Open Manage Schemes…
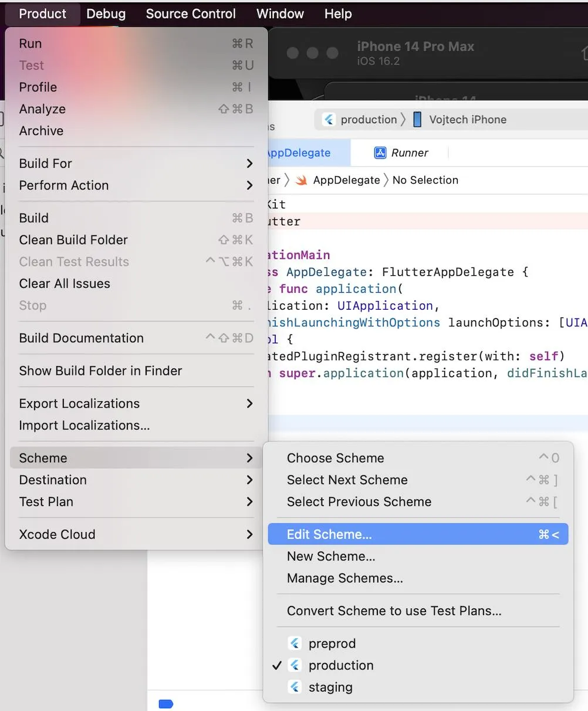 pyautogui.click(x=418, y=578)
